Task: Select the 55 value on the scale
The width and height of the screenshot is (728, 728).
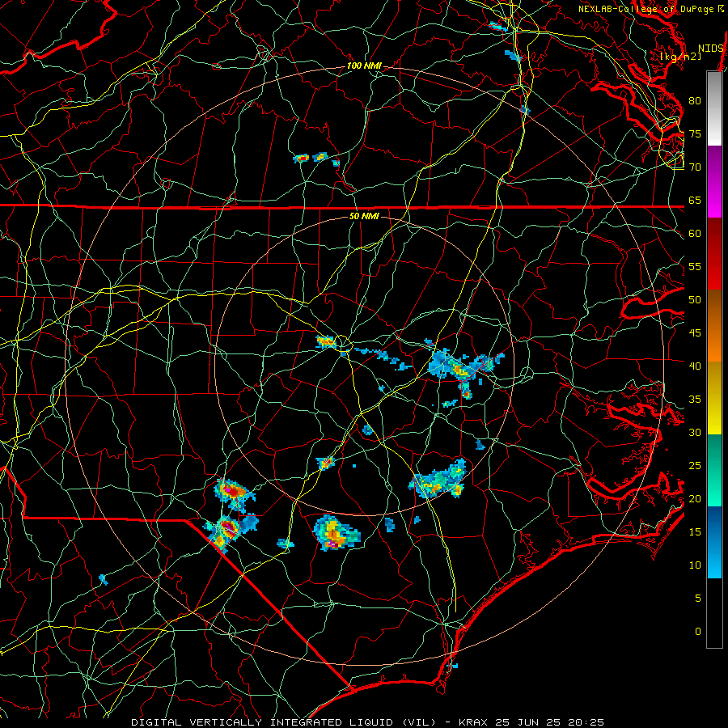Action: (x=695, y=266)
